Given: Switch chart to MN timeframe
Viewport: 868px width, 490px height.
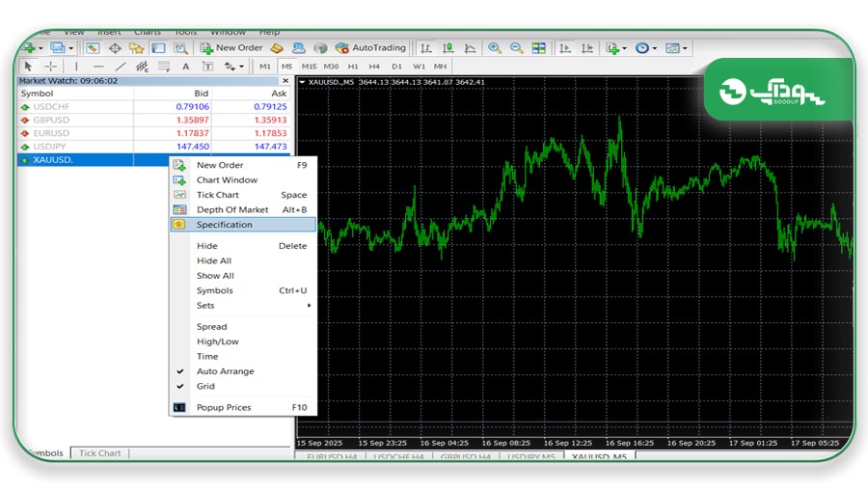Looking at the screenshot, I should click(440, 67).
